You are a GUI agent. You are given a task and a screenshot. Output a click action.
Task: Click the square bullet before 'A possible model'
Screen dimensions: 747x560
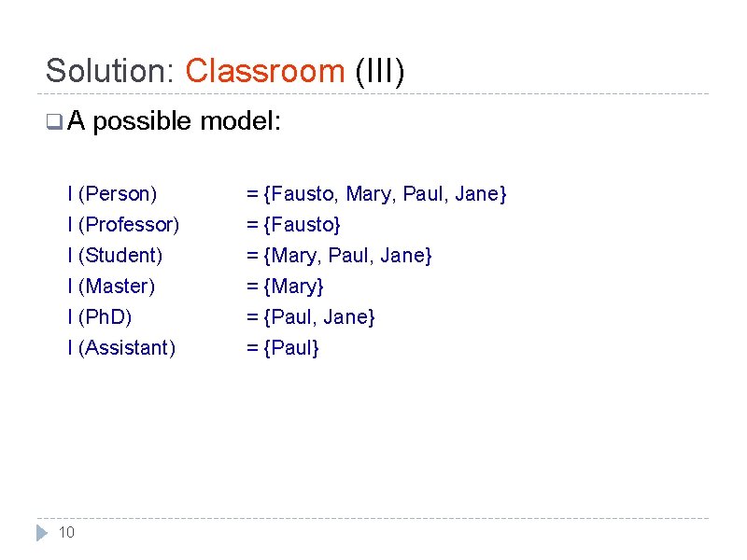click(54, 121)
